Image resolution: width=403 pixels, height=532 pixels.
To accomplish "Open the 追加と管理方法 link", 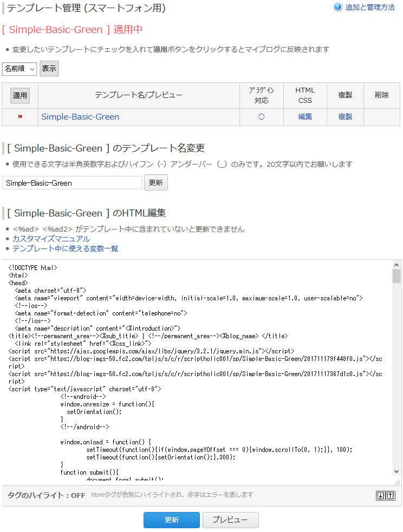I will click(x=370, y=7).
